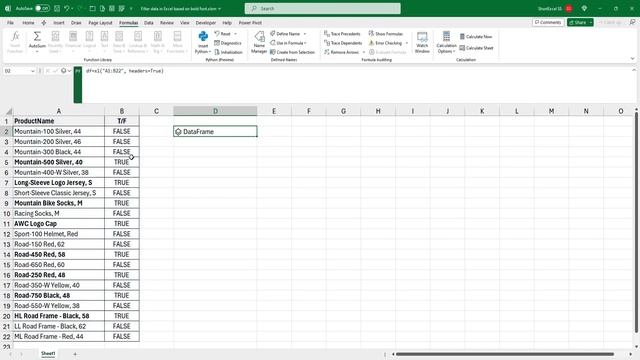Open the File tab
The width and height of the screenshot is (640, 360).
point(10,23)
